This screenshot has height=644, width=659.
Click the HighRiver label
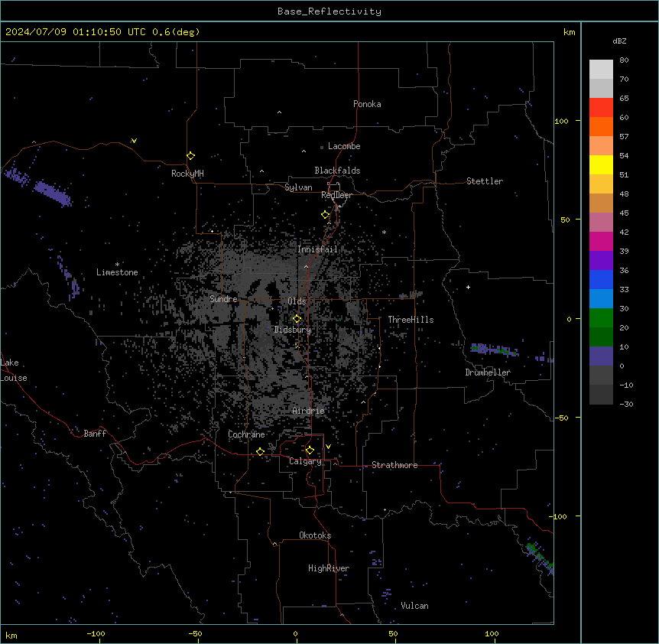click(x=329, y=568)
